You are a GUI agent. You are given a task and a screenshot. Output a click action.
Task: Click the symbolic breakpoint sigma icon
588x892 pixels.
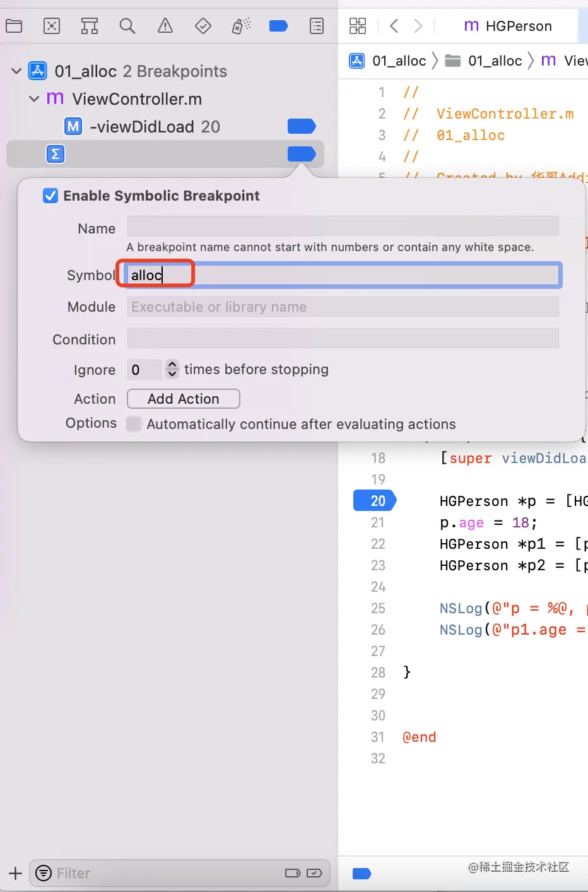56,154
